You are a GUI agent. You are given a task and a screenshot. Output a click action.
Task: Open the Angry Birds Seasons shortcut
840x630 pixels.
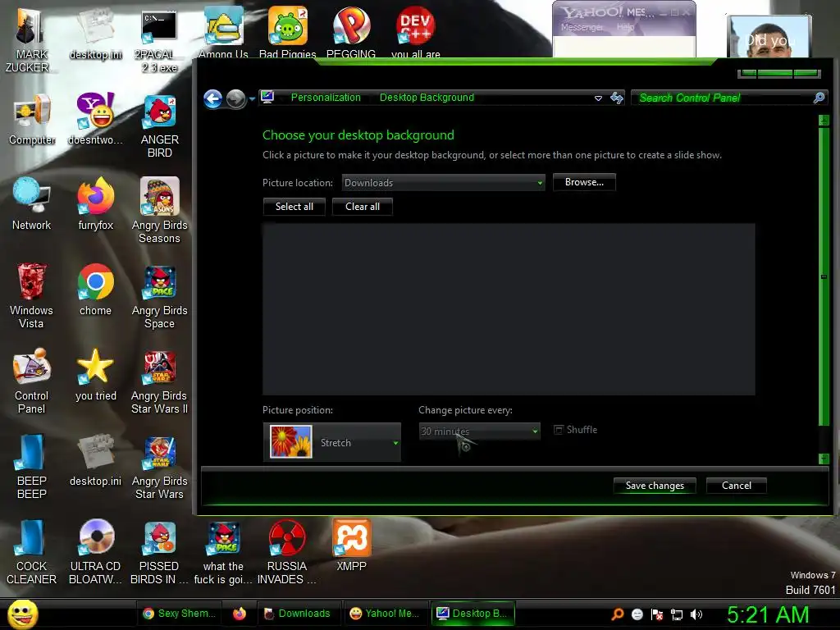point(160,211)
